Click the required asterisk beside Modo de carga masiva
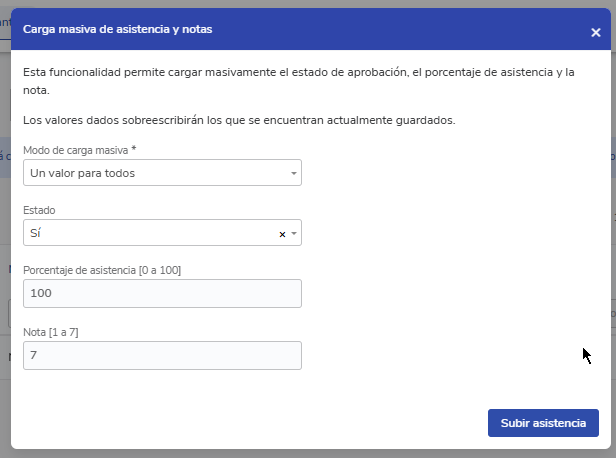 click(x=134, y=149)
